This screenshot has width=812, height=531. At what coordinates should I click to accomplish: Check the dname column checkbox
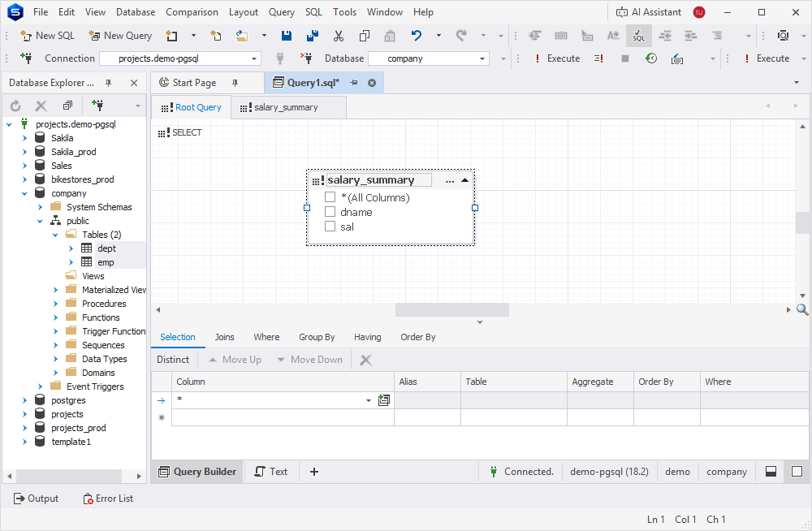tap(330, 212)
